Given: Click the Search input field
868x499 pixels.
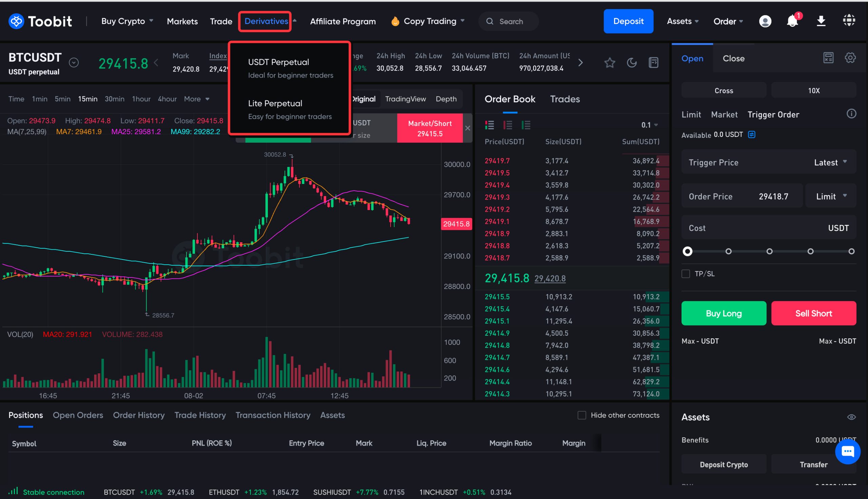Looking at the screenshot, I should click(x=509, y=21).
